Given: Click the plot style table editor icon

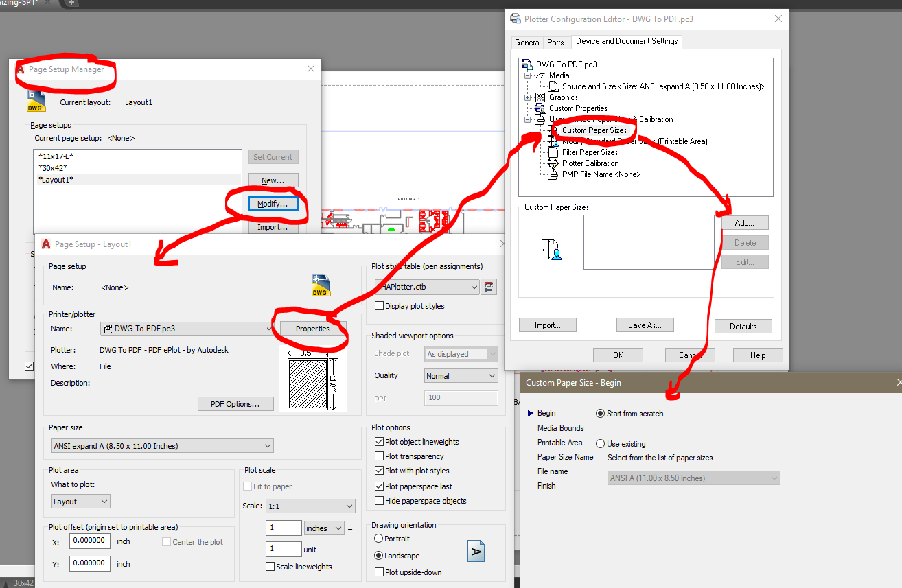Looking at the screenshot, I should click(489, 287).
